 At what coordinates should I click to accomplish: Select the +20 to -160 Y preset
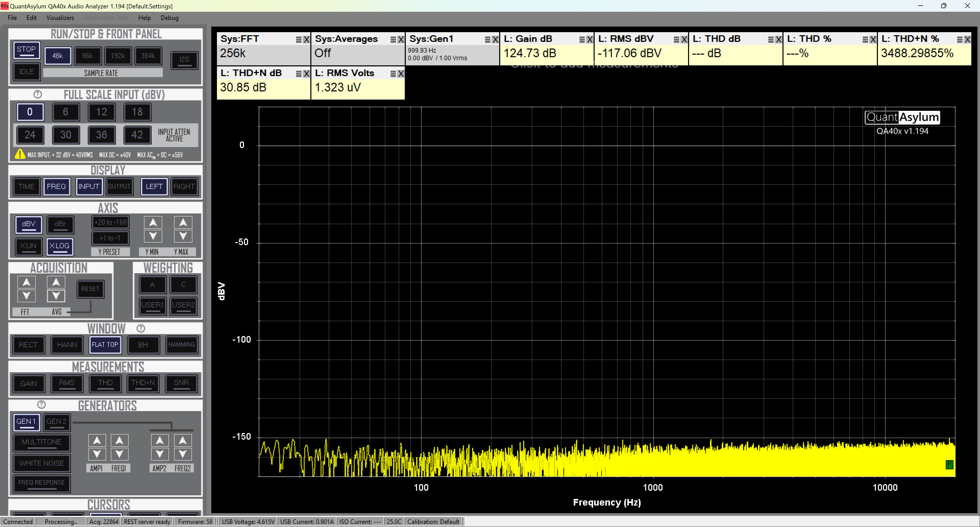point(110,222)
